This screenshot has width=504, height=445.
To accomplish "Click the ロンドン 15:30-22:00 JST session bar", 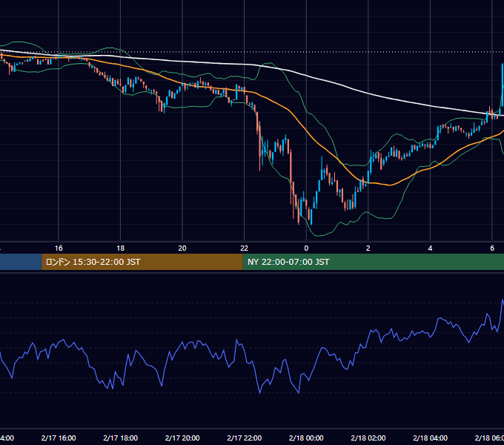I will coord(142,262).
